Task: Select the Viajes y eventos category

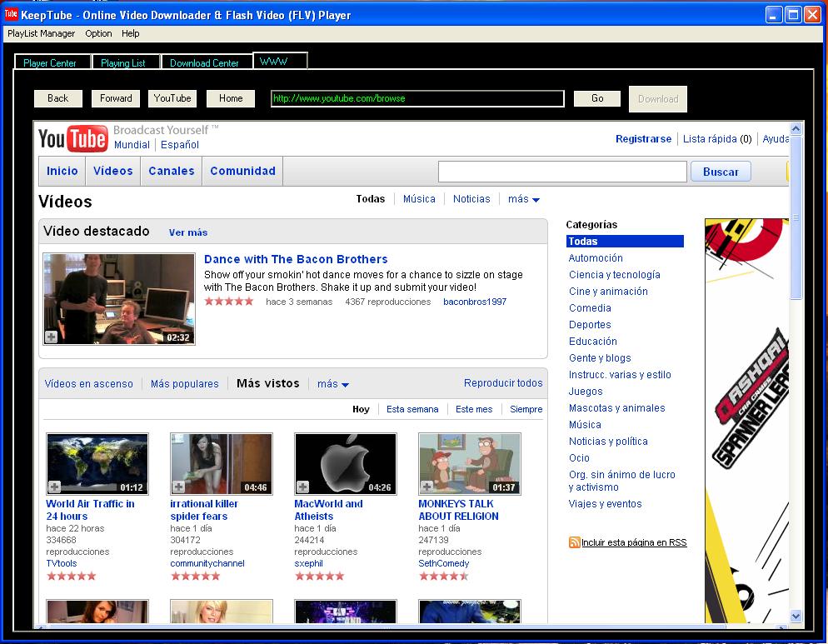Action: click(x=605, y=504)
